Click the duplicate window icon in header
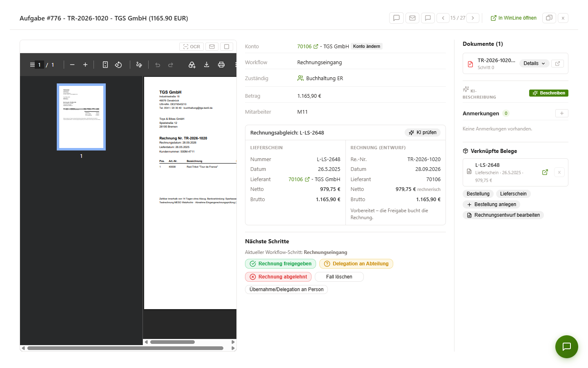Screen dimensions: 588x368 [549, 18]
